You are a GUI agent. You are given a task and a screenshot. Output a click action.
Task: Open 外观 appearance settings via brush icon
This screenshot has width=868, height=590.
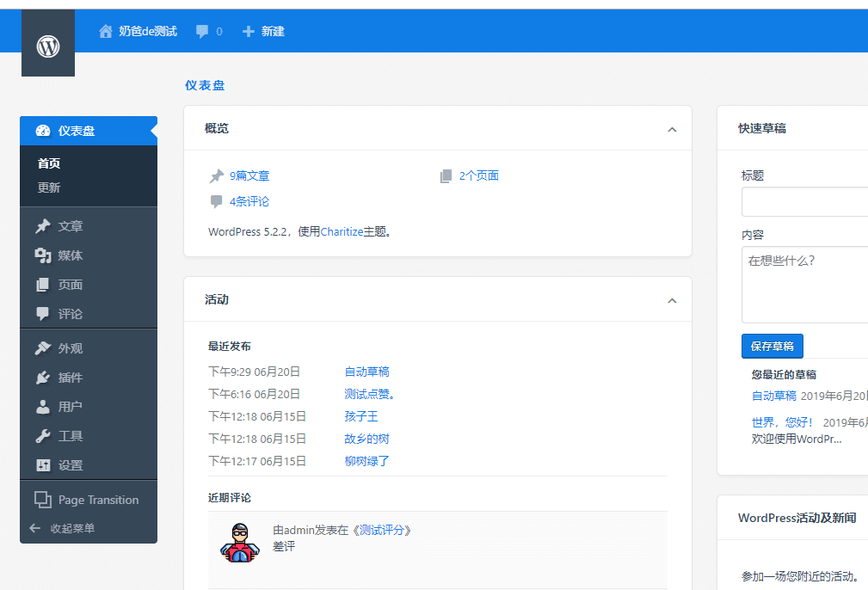[x=41, y=347]
